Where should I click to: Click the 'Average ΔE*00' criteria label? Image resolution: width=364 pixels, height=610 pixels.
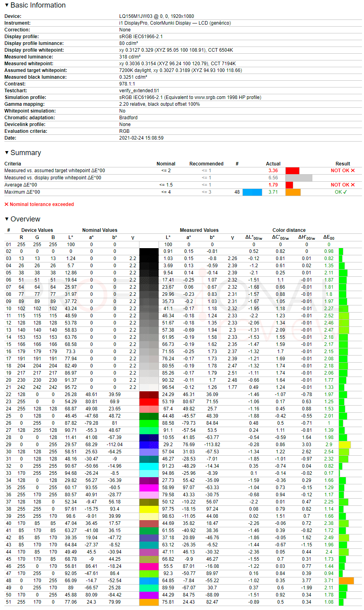pyautogui.click(x=21, y=185)
